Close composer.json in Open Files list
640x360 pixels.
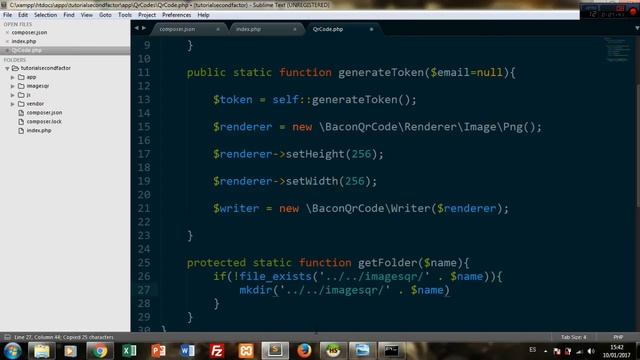click(7, 32)
